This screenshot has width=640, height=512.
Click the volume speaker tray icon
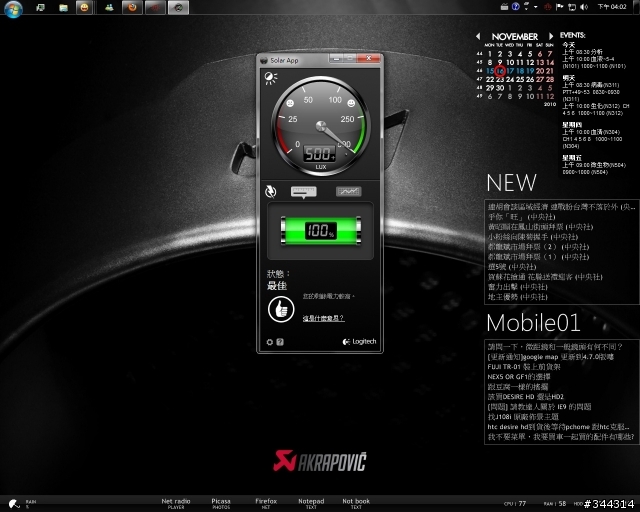pyautogui.click(x=584, y=7)
